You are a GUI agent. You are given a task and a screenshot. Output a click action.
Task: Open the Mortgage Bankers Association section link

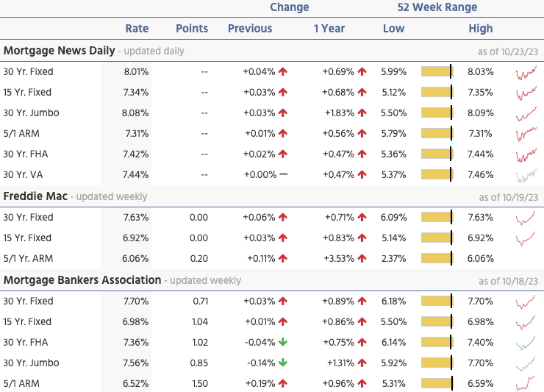coord(82,280)
